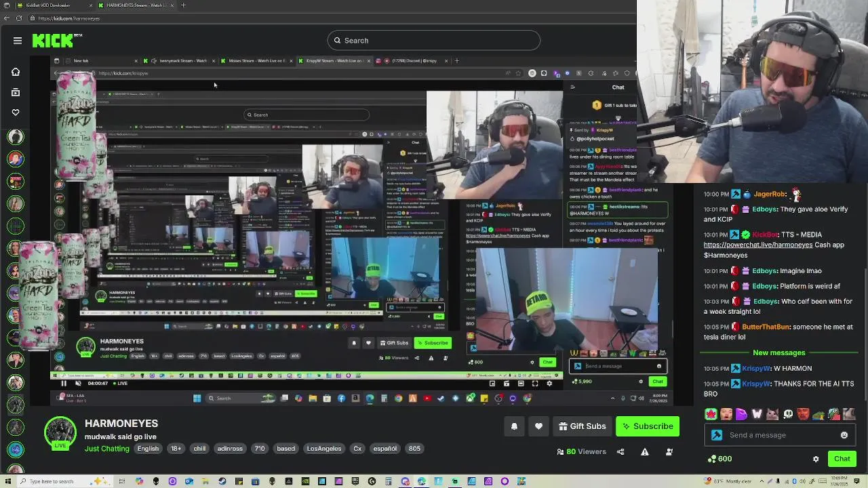Reload the browser page

pos(19,18)
